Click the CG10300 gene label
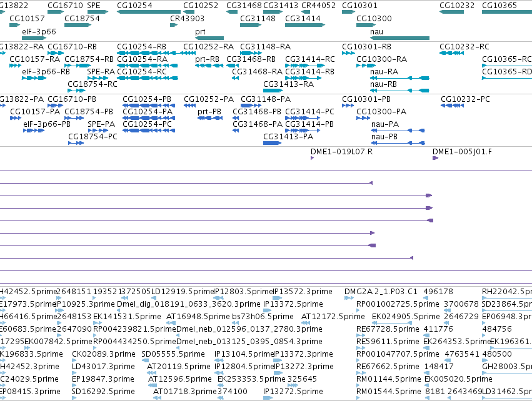This screenshot has height=401, width=532. [x=374, y=18]
